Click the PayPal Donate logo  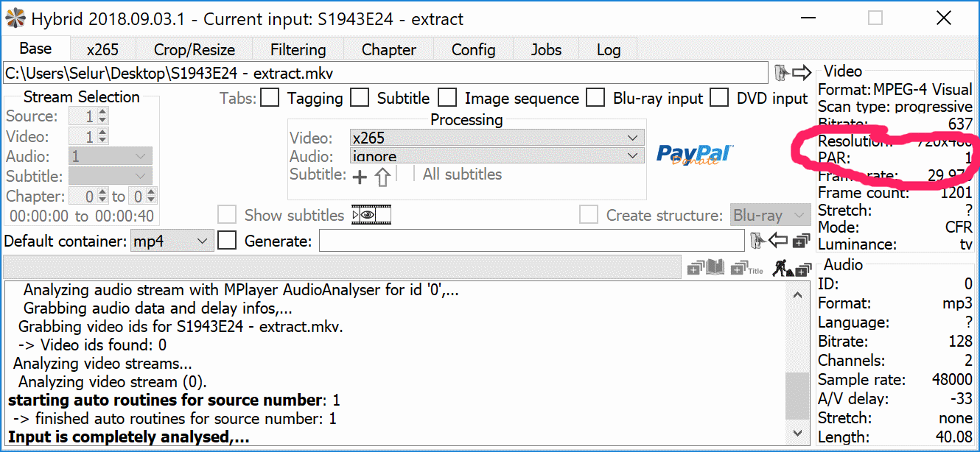694,155
